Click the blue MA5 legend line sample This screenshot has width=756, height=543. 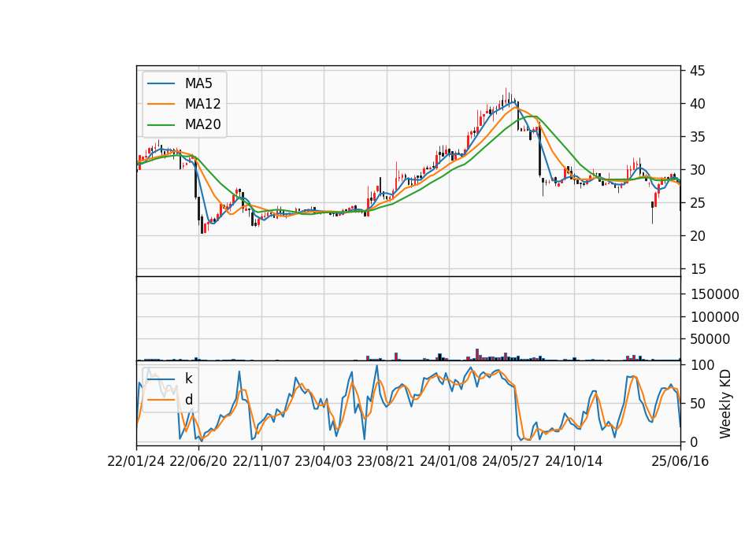tap(161, 83)
